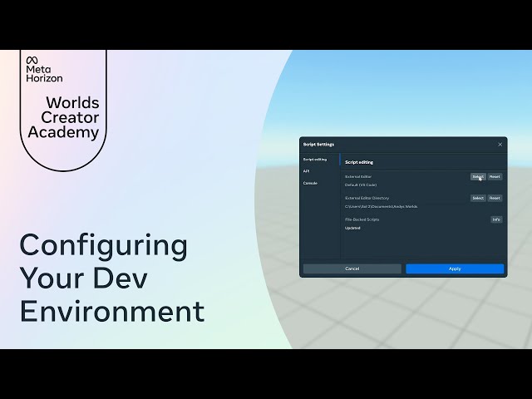Click the 'Default (VS Code)' value text
The width and height of the screenshot is (532, 399).
[x=361, y=185]
